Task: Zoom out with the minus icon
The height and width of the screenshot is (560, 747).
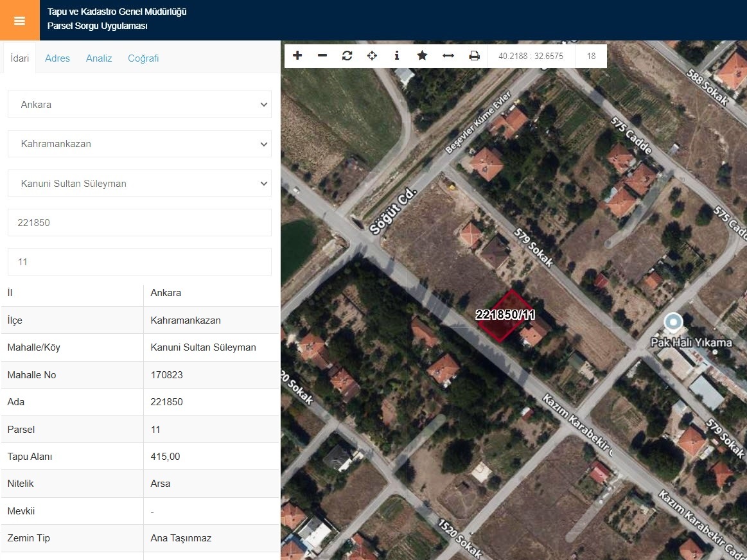Action: (322, 56)
